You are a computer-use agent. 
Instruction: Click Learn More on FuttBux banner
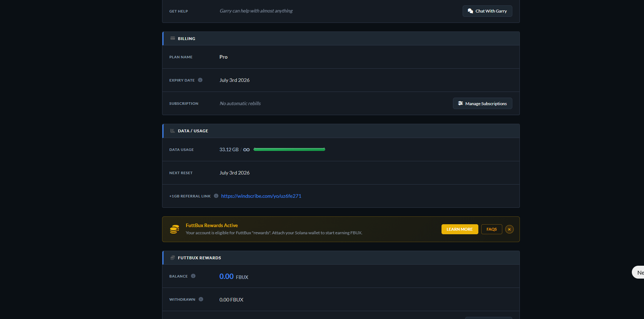(460, 229)
